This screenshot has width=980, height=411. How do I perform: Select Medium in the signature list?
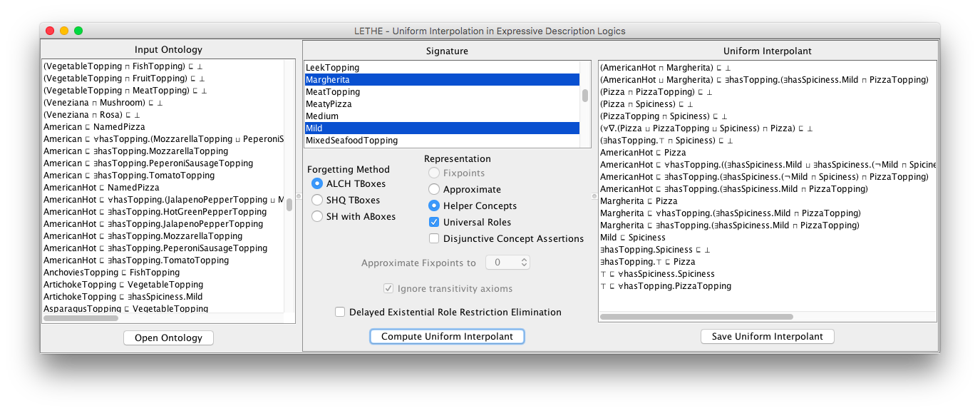[442, 116]
